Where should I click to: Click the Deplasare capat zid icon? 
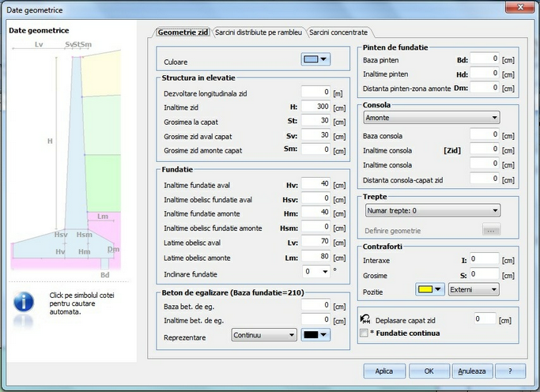pos(365,319)
